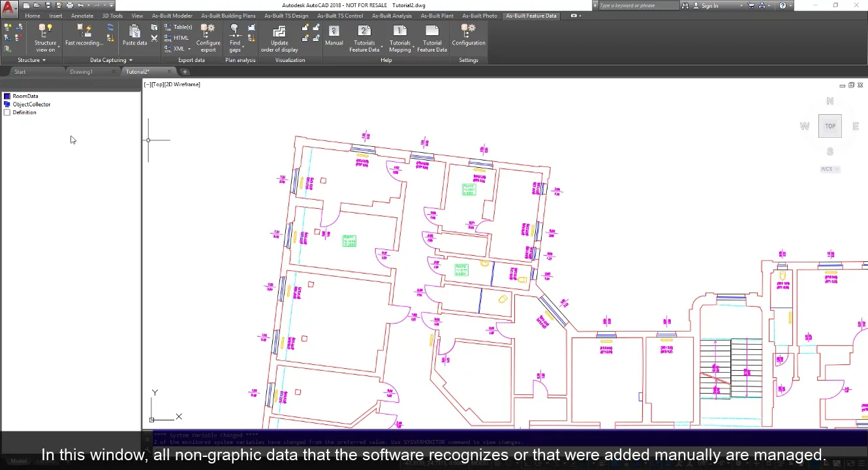Image resolution: width=868 pixels, height=470 pixels.
Task: Start Fast recording
Action: (83, 36)
